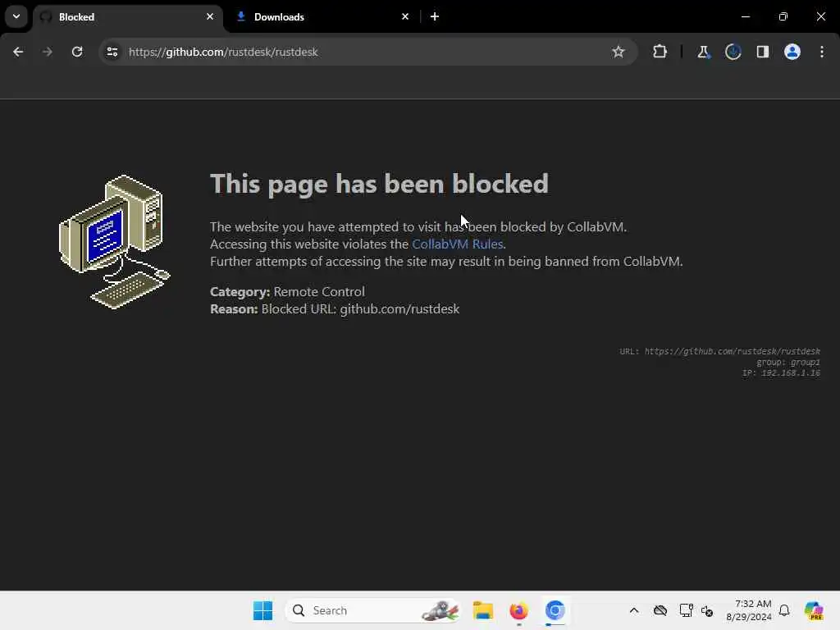Open the clock showing 7:32 AM
Viewport: 840px width, 630px height.
[749, 610]
